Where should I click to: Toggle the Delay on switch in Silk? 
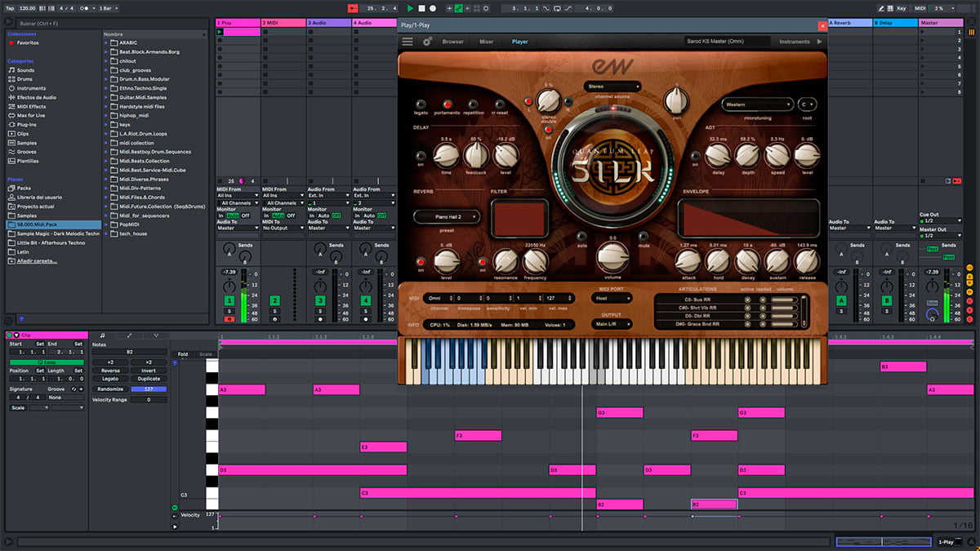pyautogui.click(x=421, y=155)
